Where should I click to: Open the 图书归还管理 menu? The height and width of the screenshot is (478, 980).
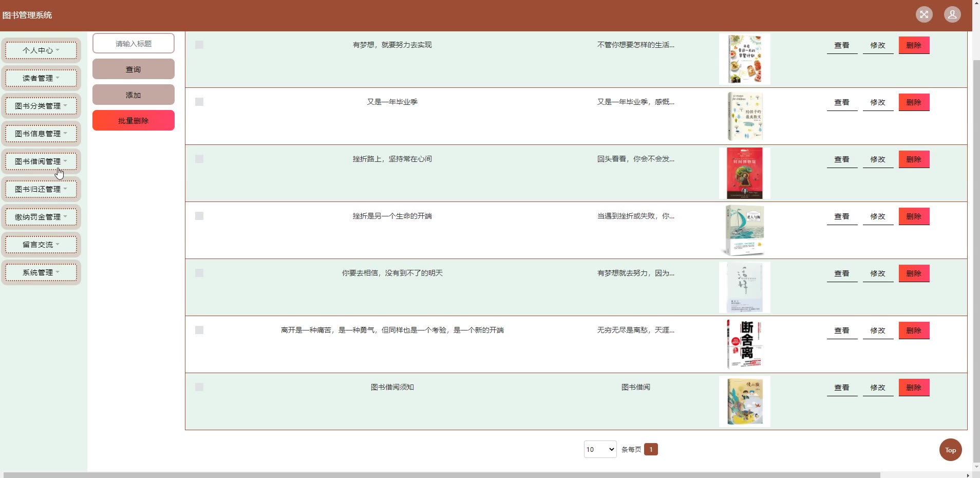click(x=41, y=189)
